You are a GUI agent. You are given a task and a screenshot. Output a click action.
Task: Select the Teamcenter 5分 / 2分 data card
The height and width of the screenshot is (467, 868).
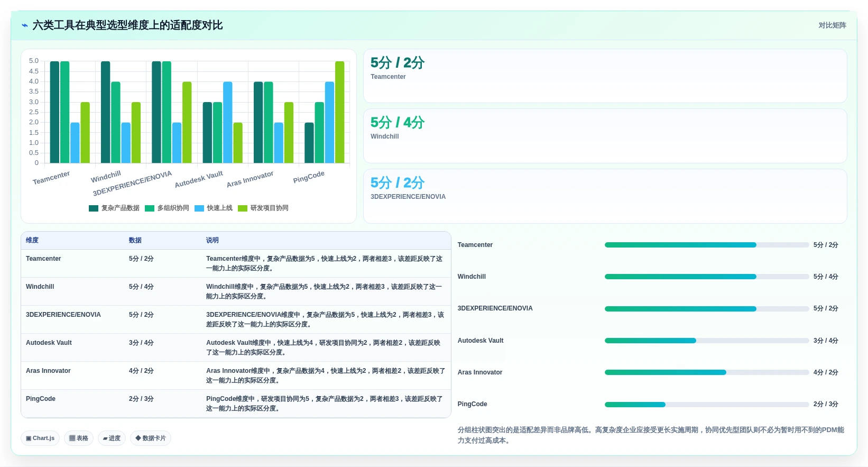605,76
